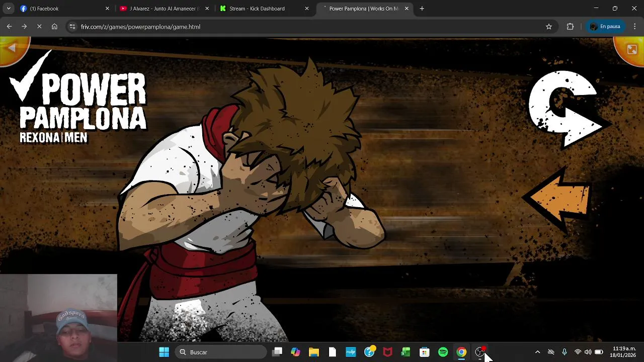
Task: Click the Buscar taskbar search box
Action: pyautogui.click(x=220, y=352)
